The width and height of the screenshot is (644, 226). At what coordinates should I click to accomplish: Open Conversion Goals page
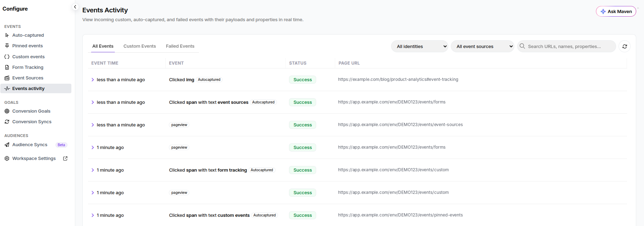(36, 111)
